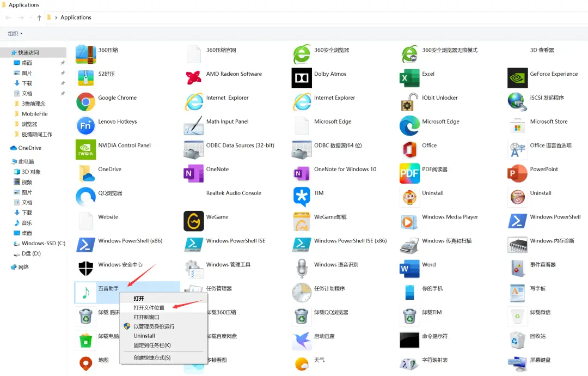This screenshot has height=376, width=588.
Task: Go up one folder level
Action: pos(39,17)
